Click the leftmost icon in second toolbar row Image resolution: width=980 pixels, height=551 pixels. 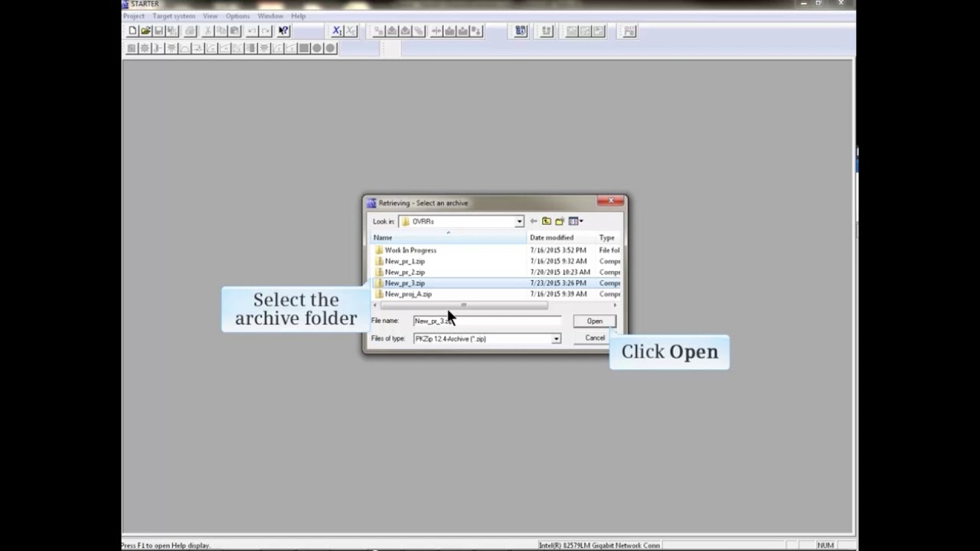(x=131, y=48)
